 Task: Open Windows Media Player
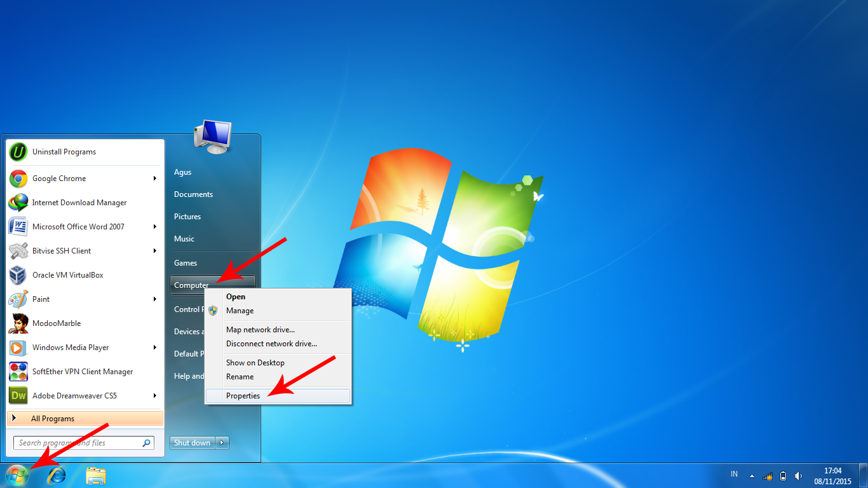point(70,347)
